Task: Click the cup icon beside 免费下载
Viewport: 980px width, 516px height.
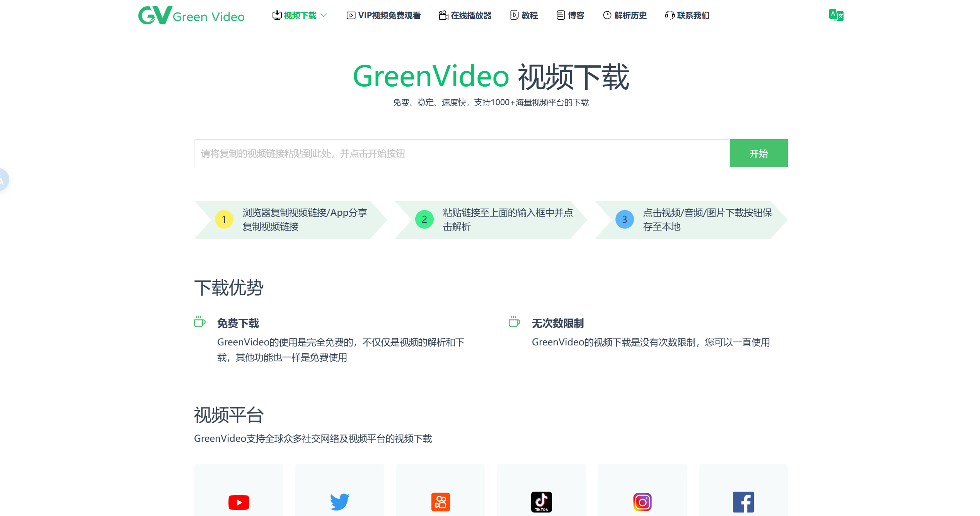Action: [199, 321]
